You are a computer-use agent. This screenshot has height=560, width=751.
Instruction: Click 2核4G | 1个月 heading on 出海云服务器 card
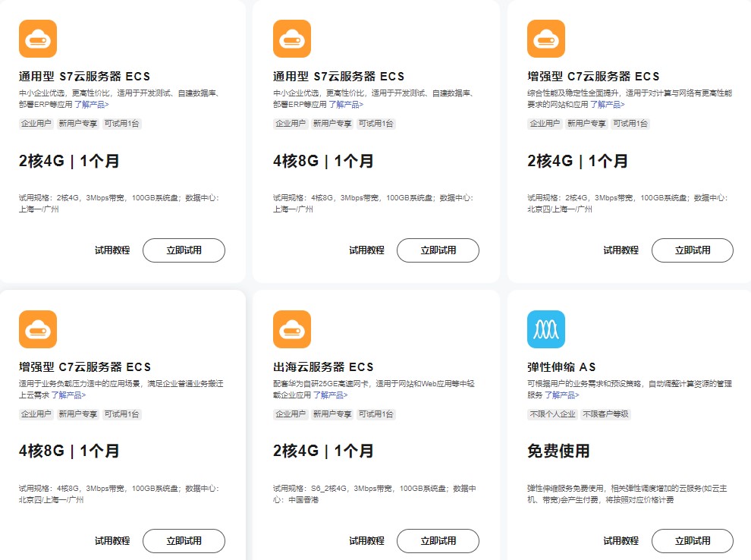coord(323,451)
